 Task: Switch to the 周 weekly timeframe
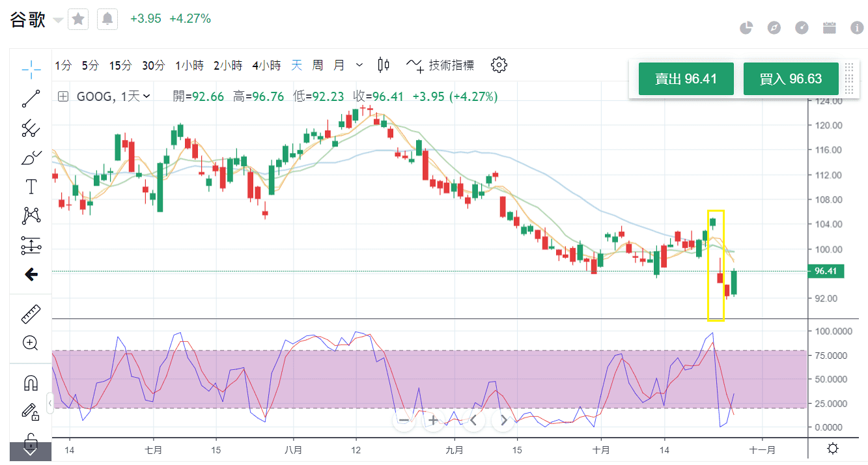tap(317, 65)
